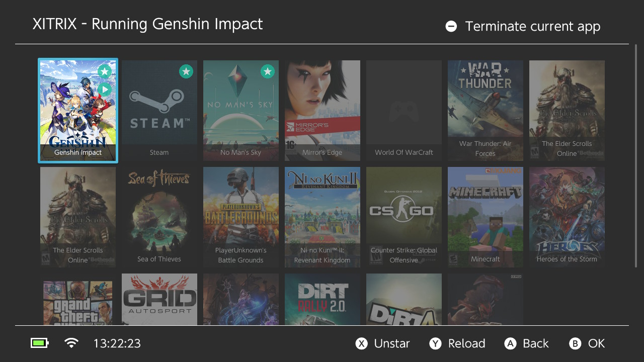The width and height of the screenshot is (644, 362).
Task: Click the X Unstar button
Action: (383, 343)
